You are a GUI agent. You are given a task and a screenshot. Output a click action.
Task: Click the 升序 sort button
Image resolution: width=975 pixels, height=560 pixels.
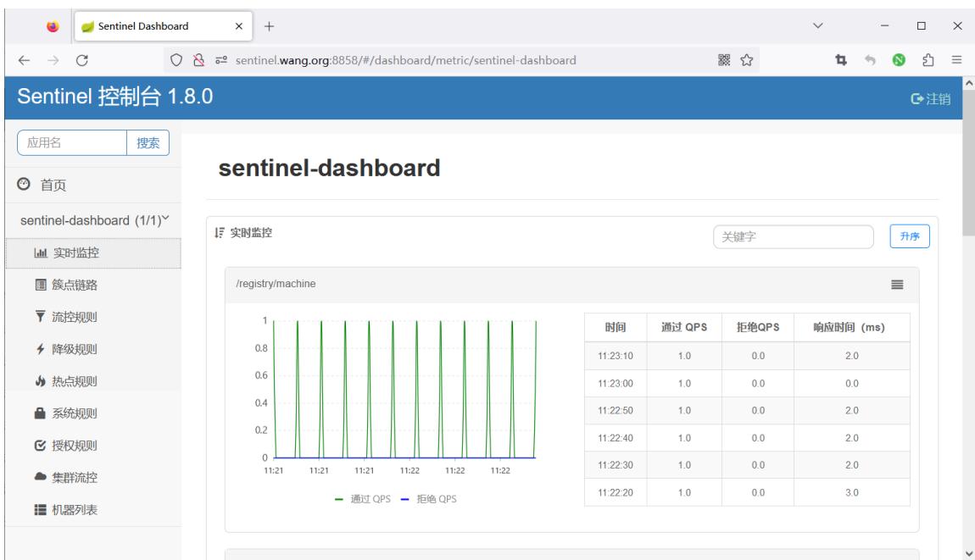pyautogui.click(x=909, y=236)
